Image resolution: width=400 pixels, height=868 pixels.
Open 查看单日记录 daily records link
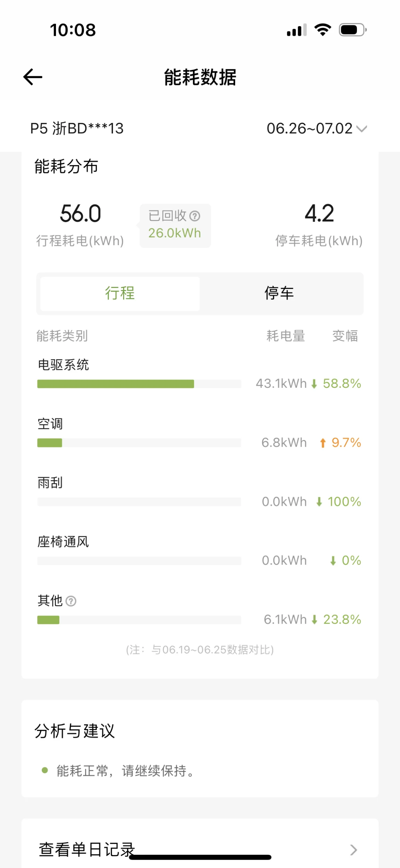point(87,850)
